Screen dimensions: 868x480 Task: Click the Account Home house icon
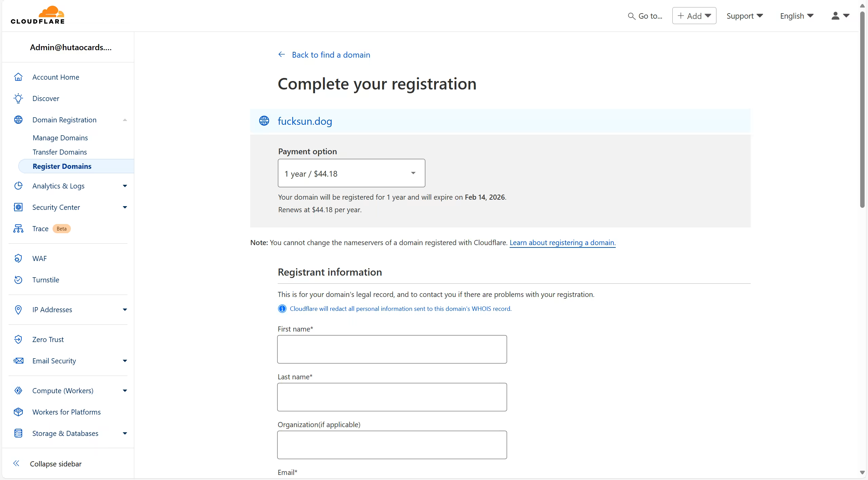click(x=18, y=77)
